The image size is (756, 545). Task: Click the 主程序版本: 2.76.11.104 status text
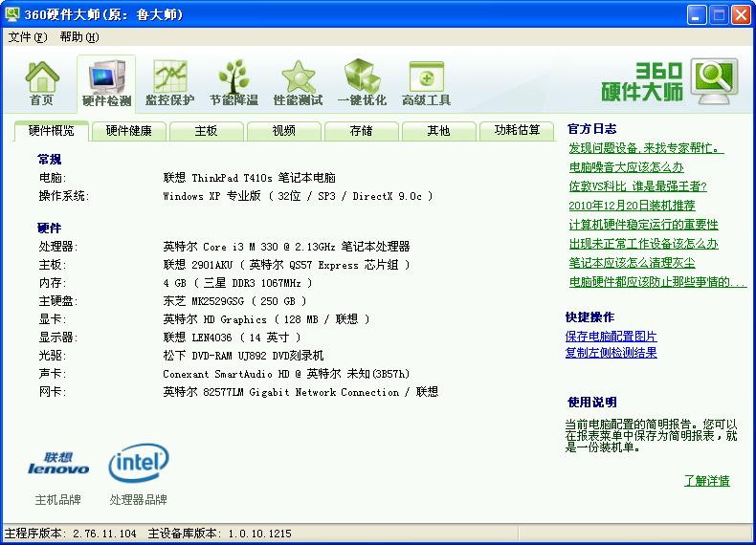coord(71,534)
